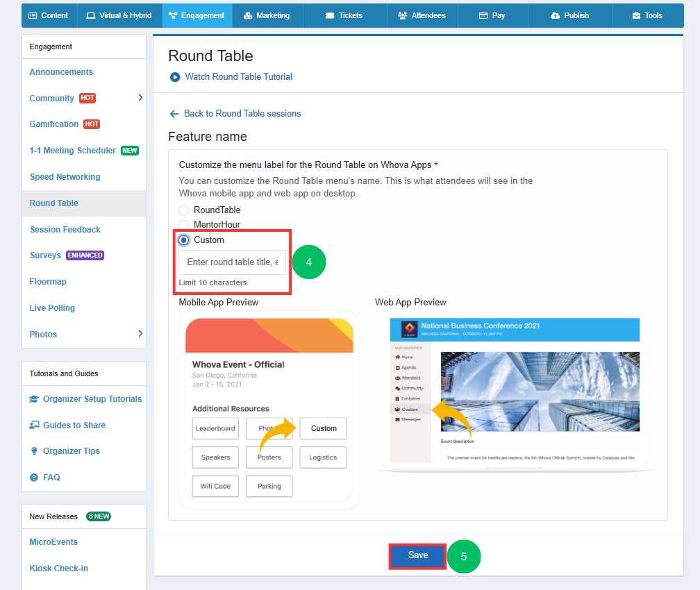Screen dimensions: 700x590
Task: Open Live Polling in sidebar
Action: click(x=52, y=308)
